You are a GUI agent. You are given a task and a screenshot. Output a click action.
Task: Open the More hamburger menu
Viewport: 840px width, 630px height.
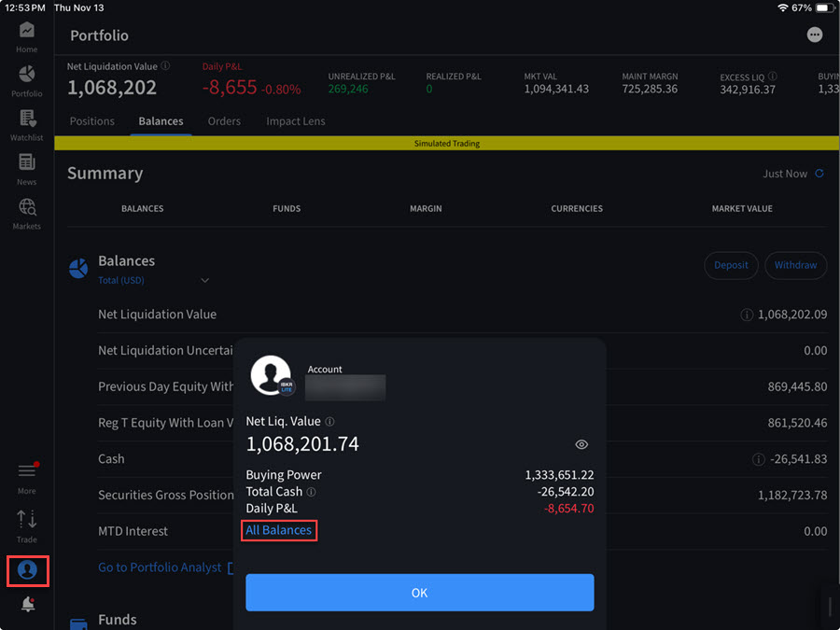[27, 471]
